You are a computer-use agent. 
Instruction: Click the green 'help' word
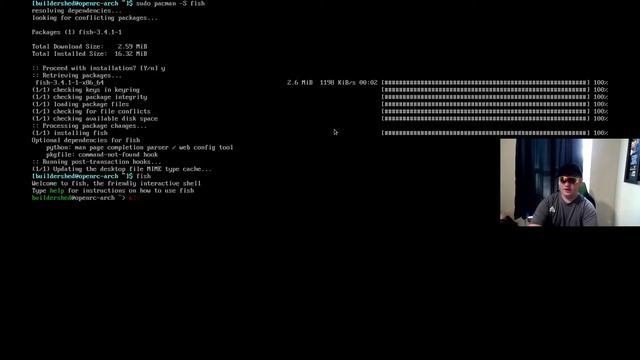[57, 191]
